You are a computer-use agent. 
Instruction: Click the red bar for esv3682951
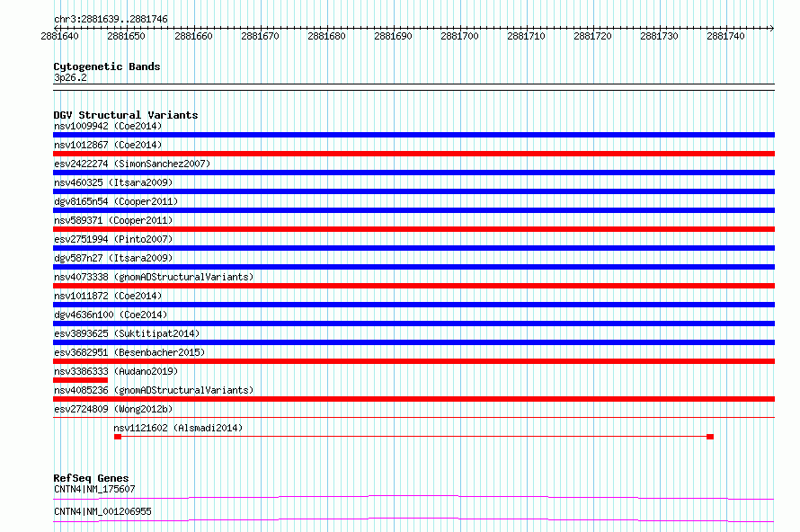413,361
